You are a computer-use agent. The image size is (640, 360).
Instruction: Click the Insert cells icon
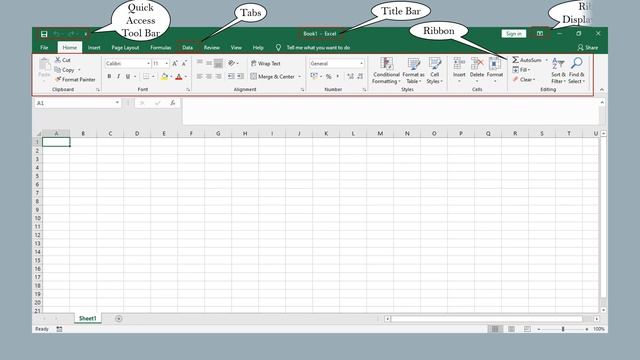(459, 64)
